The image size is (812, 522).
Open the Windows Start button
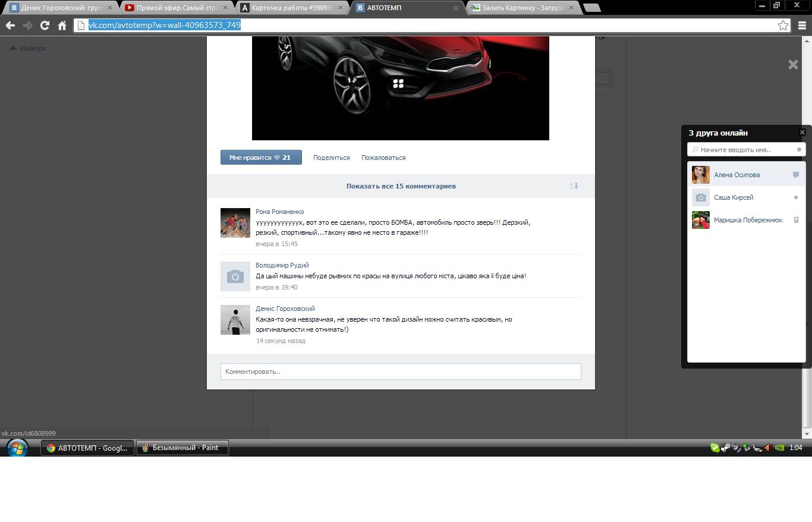17,448
